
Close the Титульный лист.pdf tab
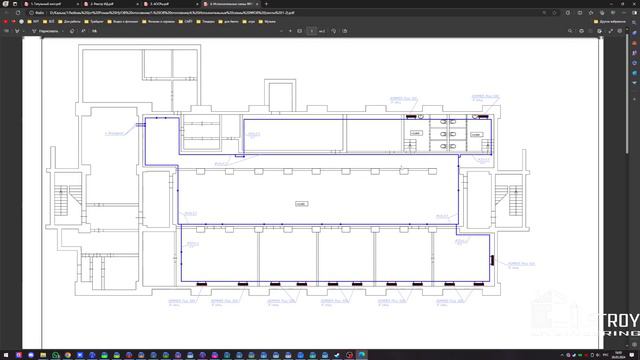[78, 4]
